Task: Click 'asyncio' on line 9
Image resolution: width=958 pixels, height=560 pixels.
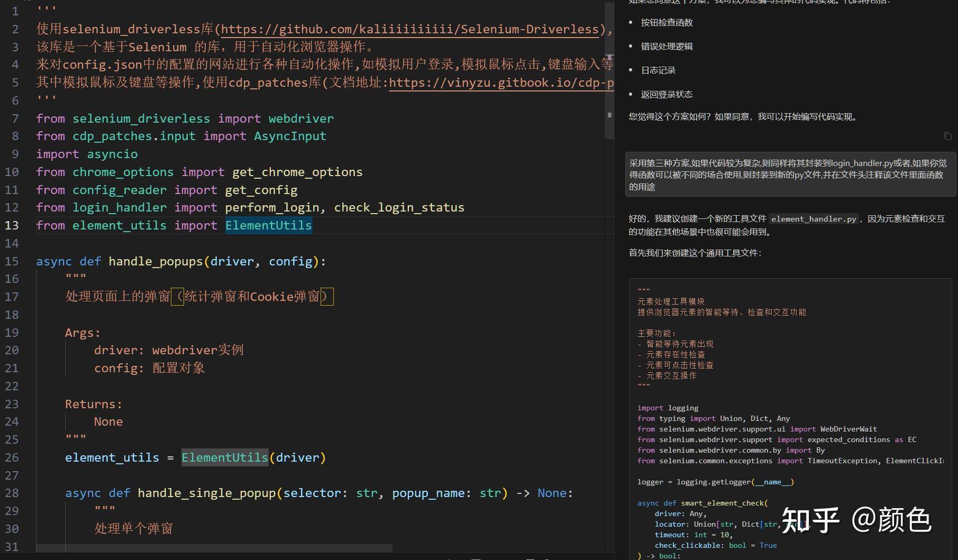Action: (x=112, y=154)
